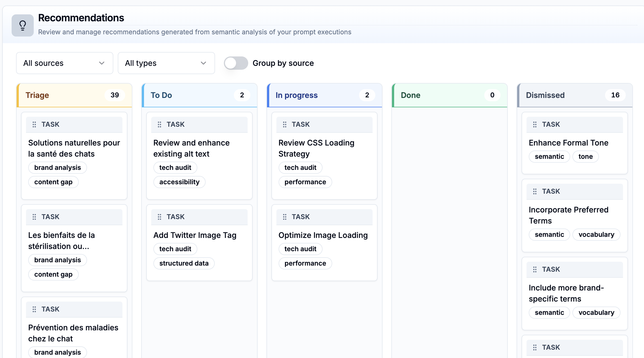Click drag handle on Enhance Formal Tone task
This screenshot has height=358, width=644.
click(x=535, y=124)
